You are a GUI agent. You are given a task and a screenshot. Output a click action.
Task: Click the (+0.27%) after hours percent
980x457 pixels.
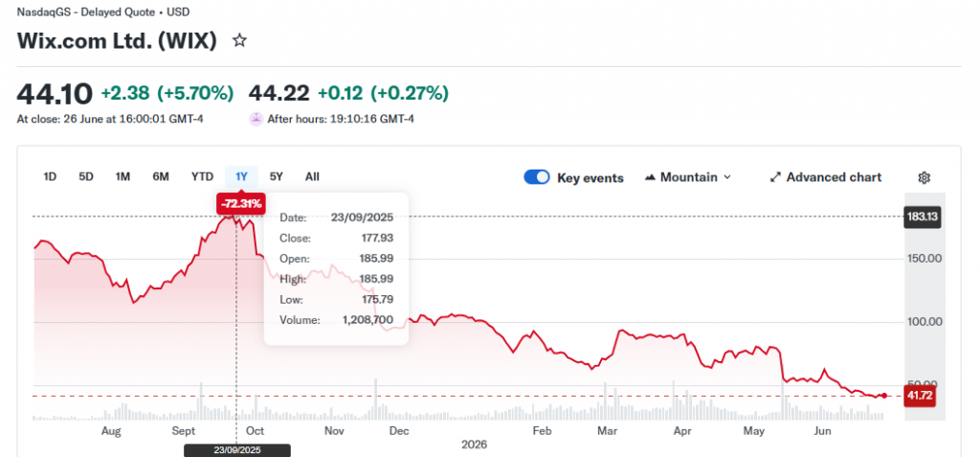click(410, 93)
